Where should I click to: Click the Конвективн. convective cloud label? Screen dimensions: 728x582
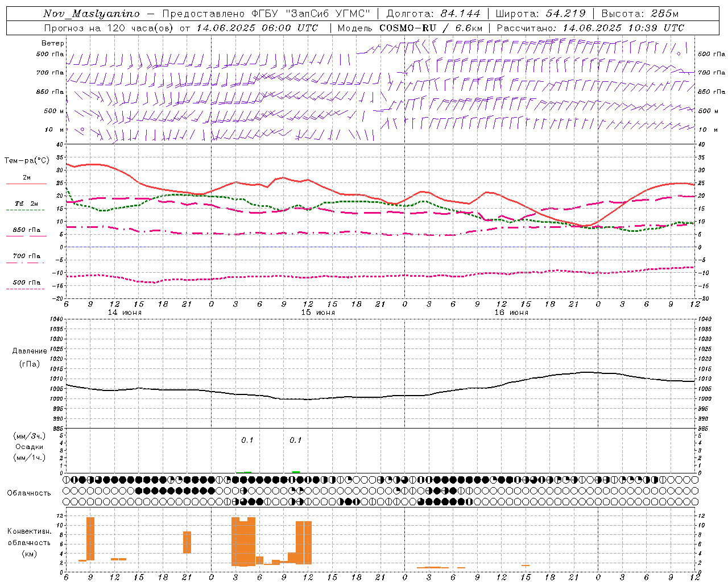pos(29,531)
